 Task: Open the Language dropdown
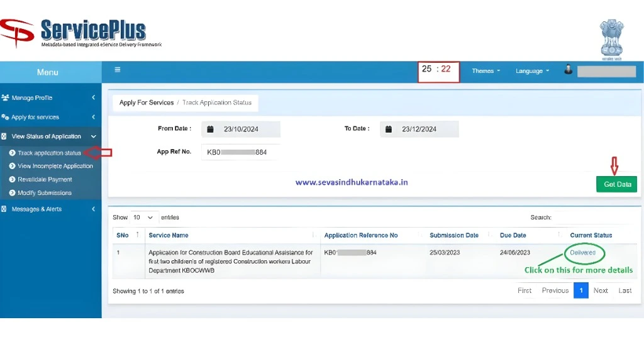tap(532, 71)
